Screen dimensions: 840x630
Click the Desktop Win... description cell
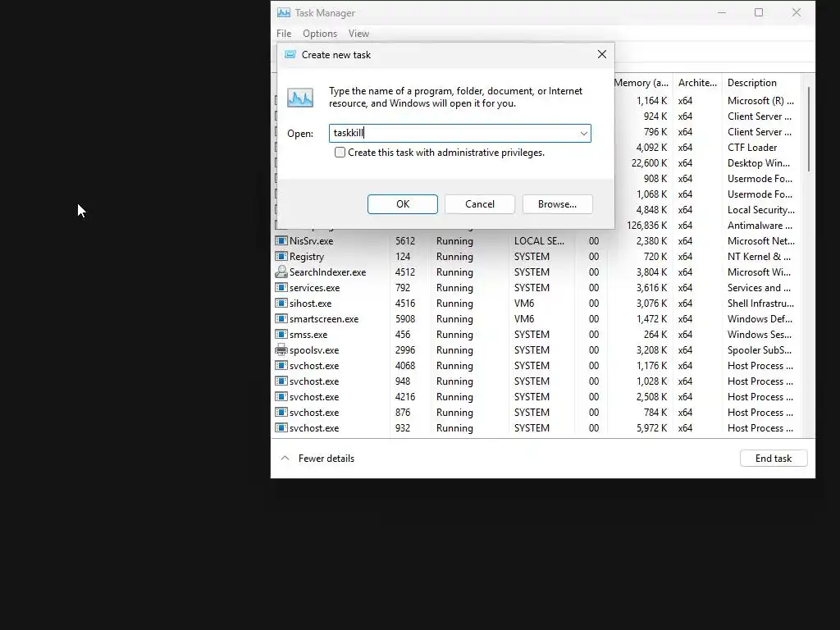[x=758, y=163]
